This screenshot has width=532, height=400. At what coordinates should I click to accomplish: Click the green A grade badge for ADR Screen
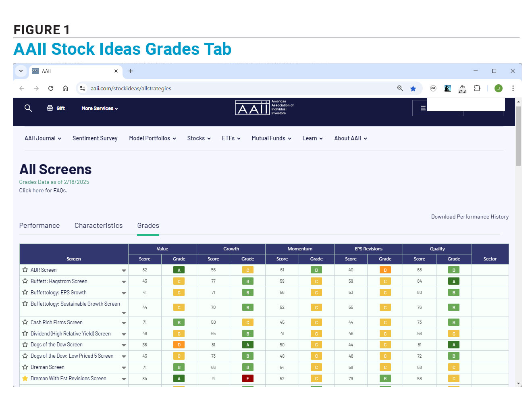point(179,270)
